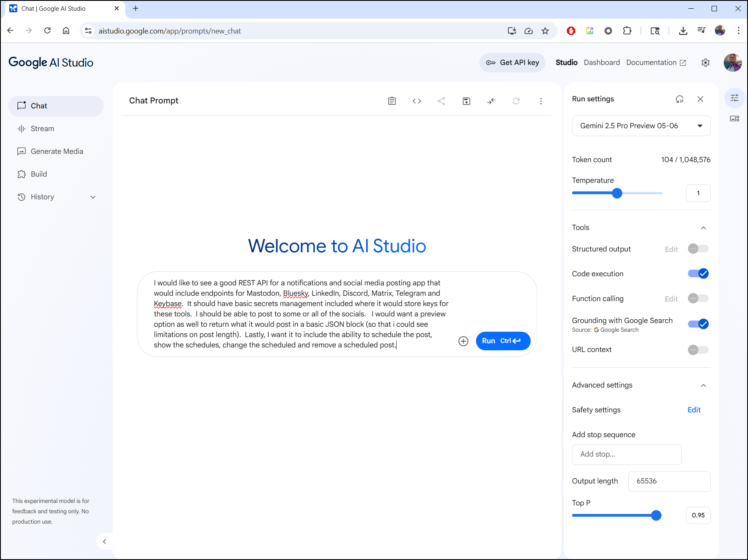Click the user profile avatar in AI Studio

[x=732, y=62]
